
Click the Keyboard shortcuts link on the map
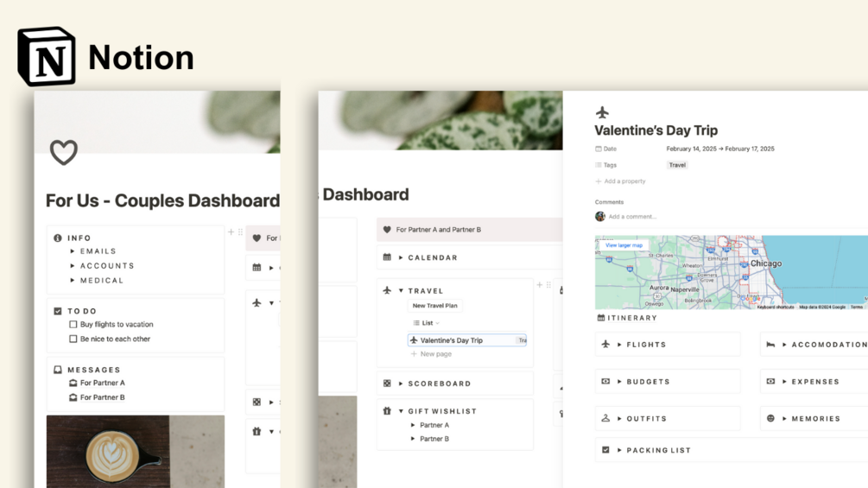pos(775,307)
